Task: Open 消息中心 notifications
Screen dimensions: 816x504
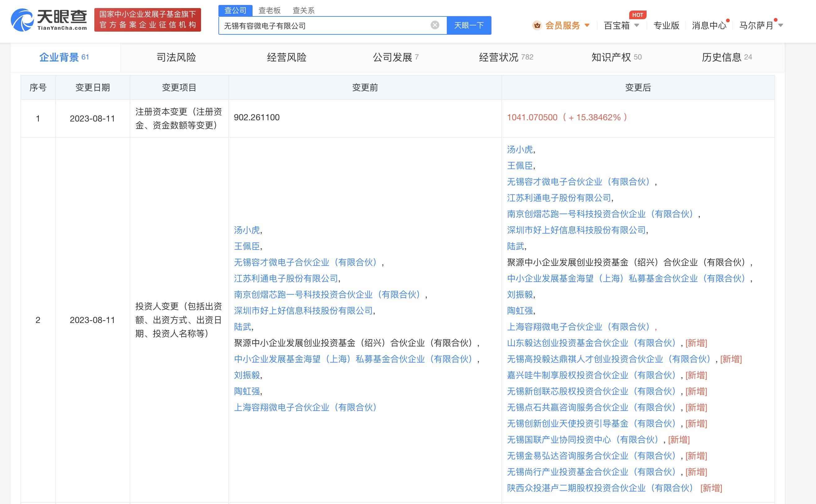Action: [x=709, y=25]
